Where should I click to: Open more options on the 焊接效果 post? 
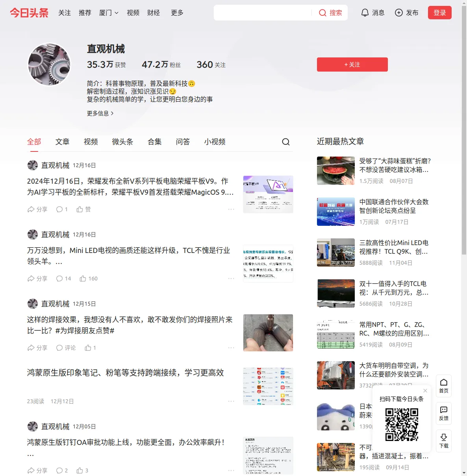pyautogui.click(x=231, y=348)
